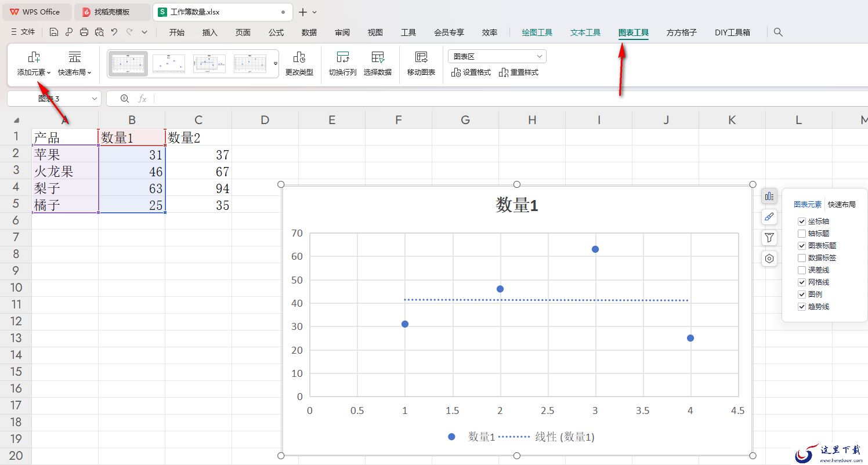Toggle the 图例 legend checkbox
868x465 pixels.
(x=802, y=295)
